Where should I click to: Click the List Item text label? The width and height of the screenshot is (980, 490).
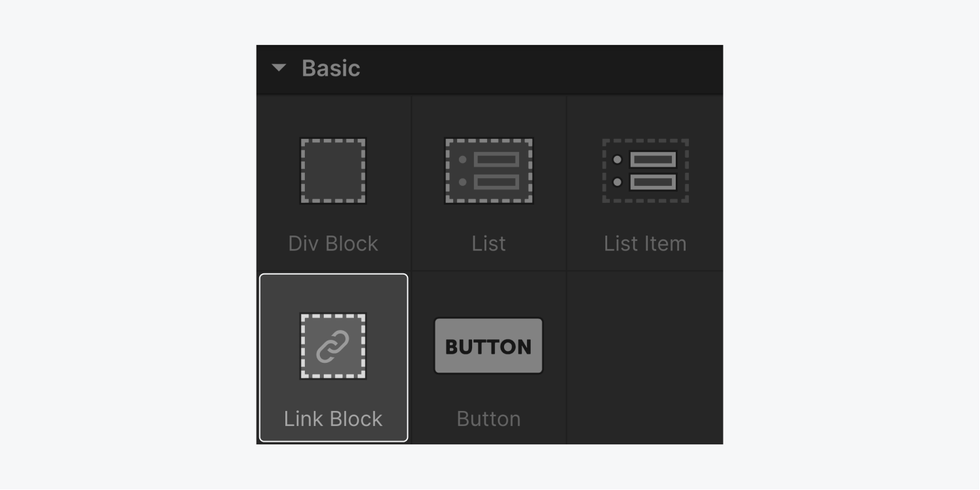645,243
